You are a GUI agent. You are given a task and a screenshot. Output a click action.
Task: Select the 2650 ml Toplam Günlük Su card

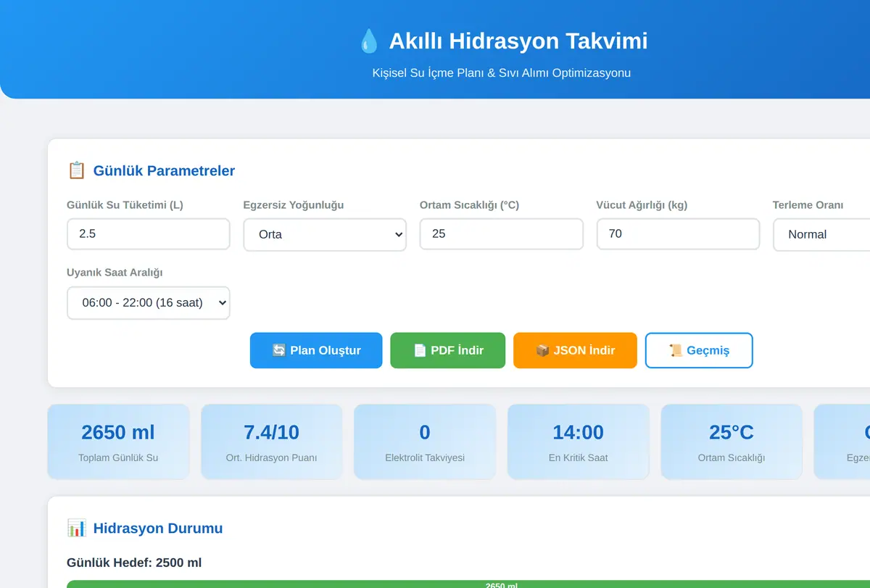pyautogui.click(x=118, y=442)
